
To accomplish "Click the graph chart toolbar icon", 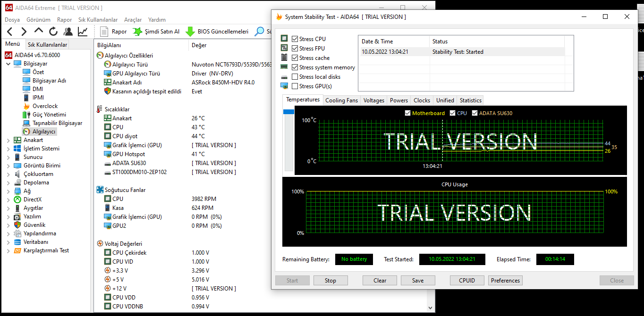I will click(83, 32).
